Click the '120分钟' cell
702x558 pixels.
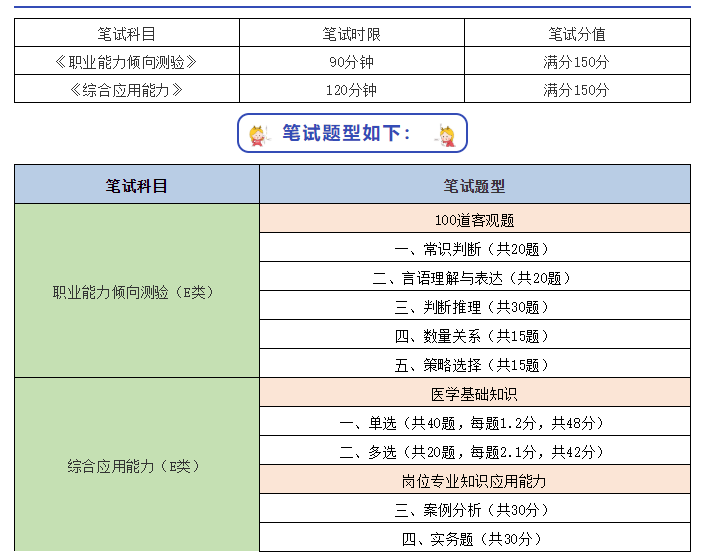(352, 89)
